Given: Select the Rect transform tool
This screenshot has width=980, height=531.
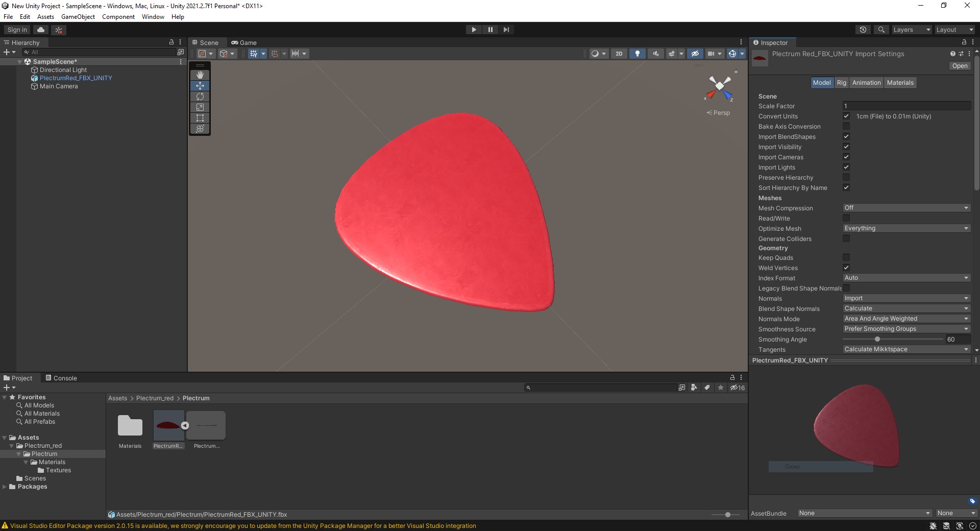Looking at the screenshot, I should [x=200, y=118].
